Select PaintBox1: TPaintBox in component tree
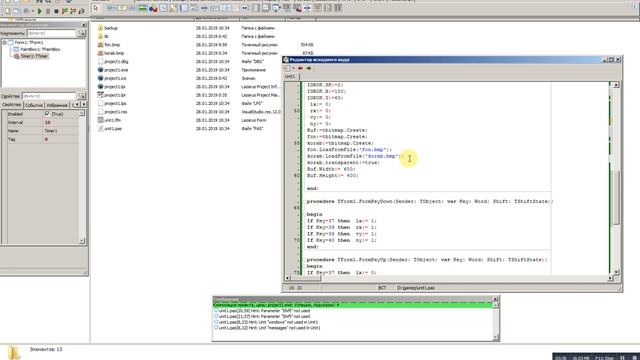 pyautogui.click(x=40, y=49)
